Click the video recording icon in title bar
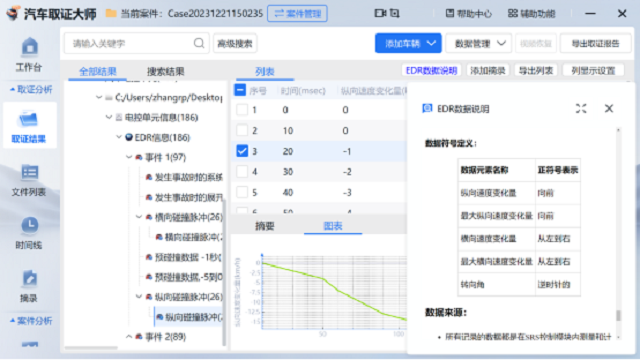 [380, 13]
